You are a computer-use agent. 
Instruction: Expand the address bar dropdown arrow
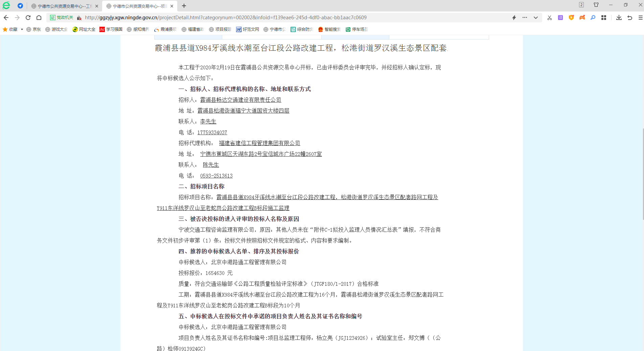pos(536,18)
